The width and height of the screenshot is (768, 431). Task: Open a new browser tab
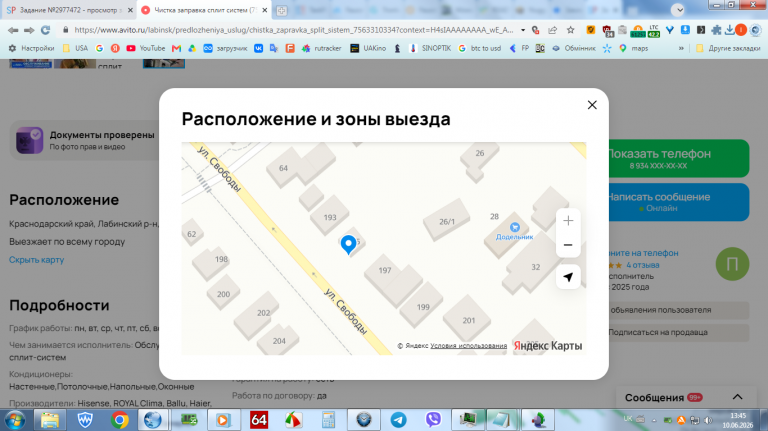point(281,10)
